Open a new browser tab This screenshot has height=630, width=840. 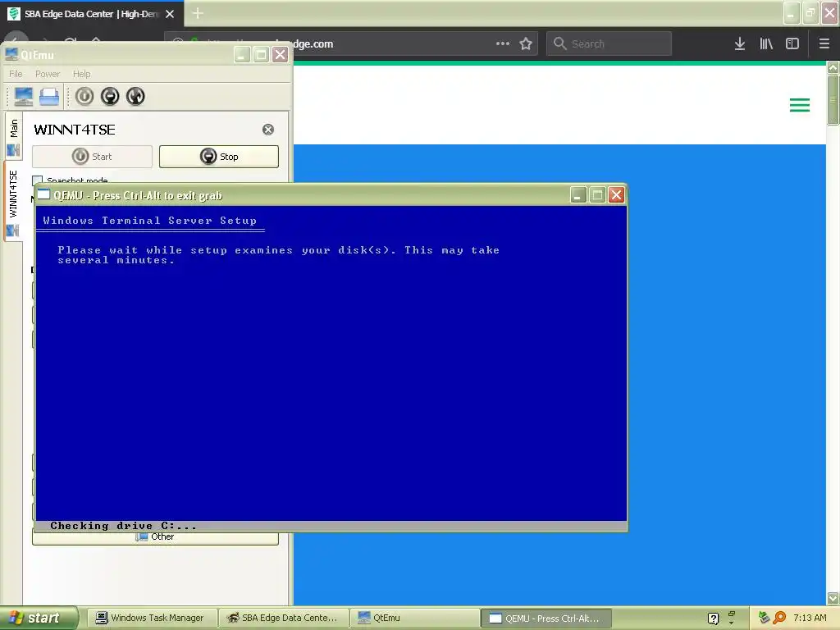coord(198,13)
